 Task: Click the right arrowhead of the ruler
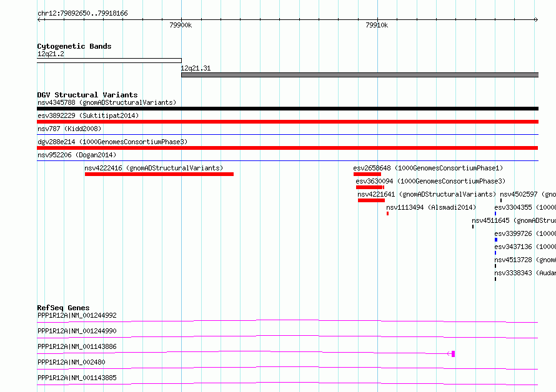[536, 19]
